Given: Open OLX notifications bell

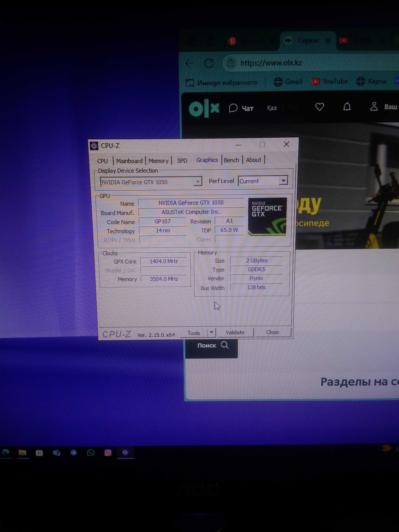Looking at the screenshot, I should (x=347, y=107).
